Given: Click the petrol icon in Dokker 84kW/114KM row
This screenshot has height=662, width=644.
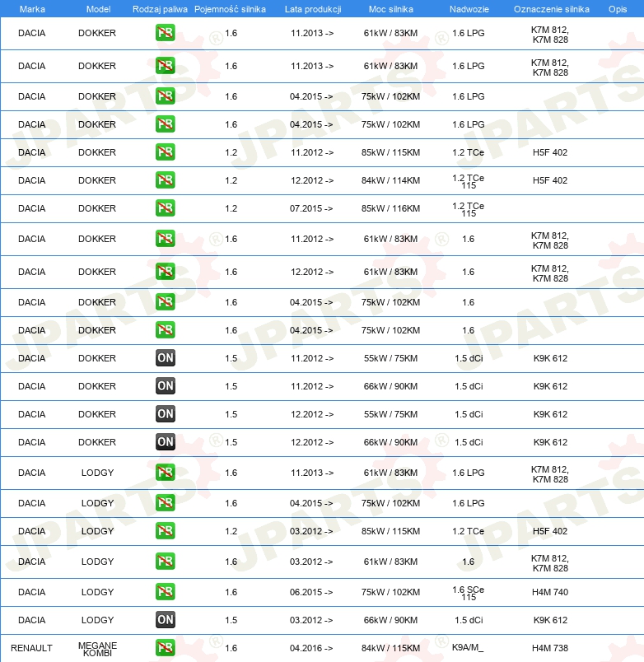Looking at the screenshot, I should (165, 180).
